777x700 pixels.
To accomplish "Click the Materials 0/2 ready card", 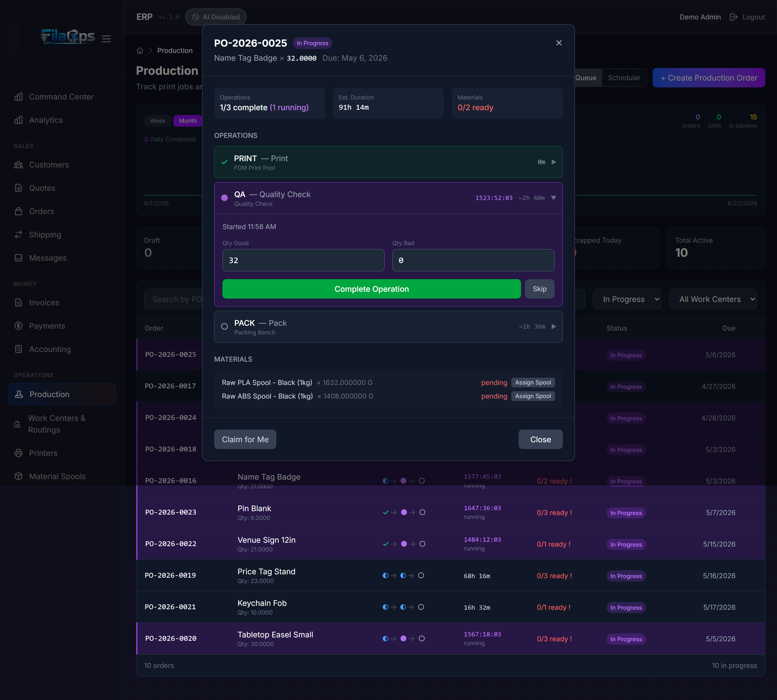I will coord(507,103).
